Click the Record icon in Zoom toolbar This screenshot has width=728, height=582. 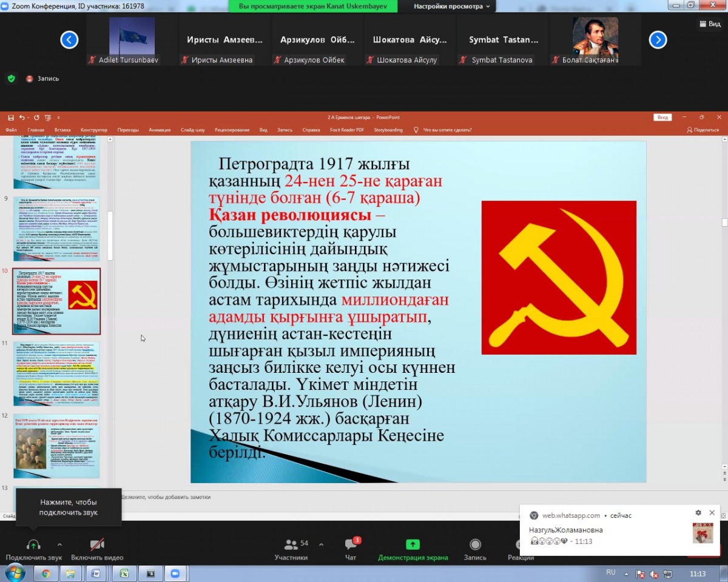tap(475, 545)
